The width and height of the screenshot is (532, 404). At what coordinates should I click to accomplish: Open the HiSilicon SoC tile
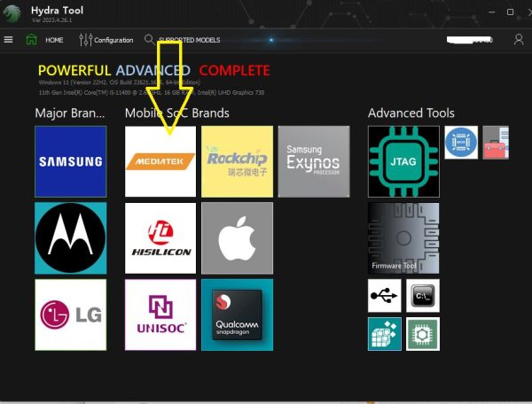[x=160, y=238]
